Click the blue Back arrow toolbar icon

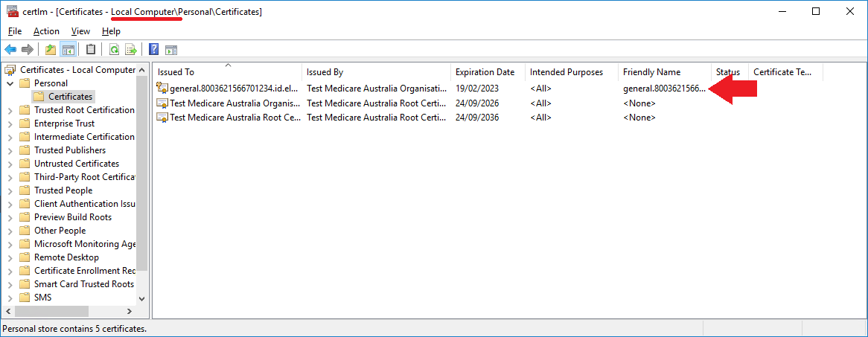[10, 50]
